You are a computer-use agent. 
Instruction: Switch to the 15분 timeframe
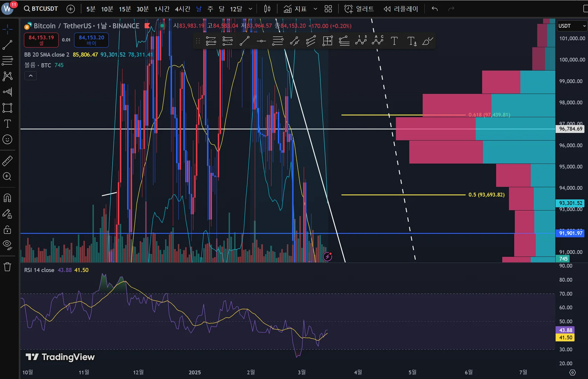click(x=125, y=9)
